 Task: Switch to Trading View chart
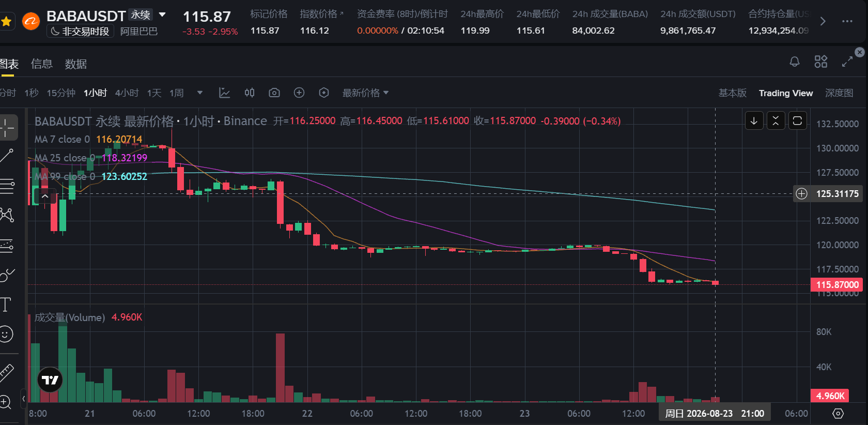click(x=786, y=93)
